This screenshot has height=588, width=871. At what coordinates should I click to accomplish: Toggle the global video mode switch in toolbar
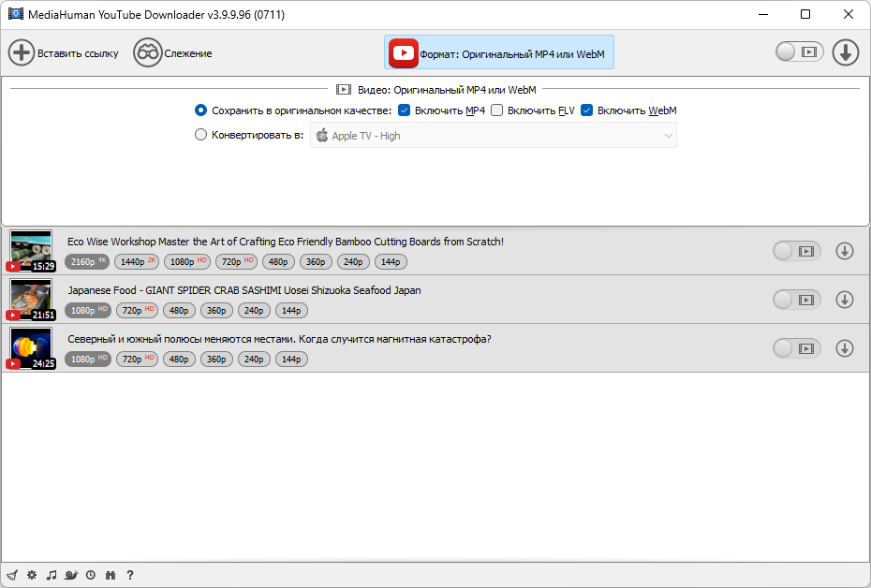799,52
